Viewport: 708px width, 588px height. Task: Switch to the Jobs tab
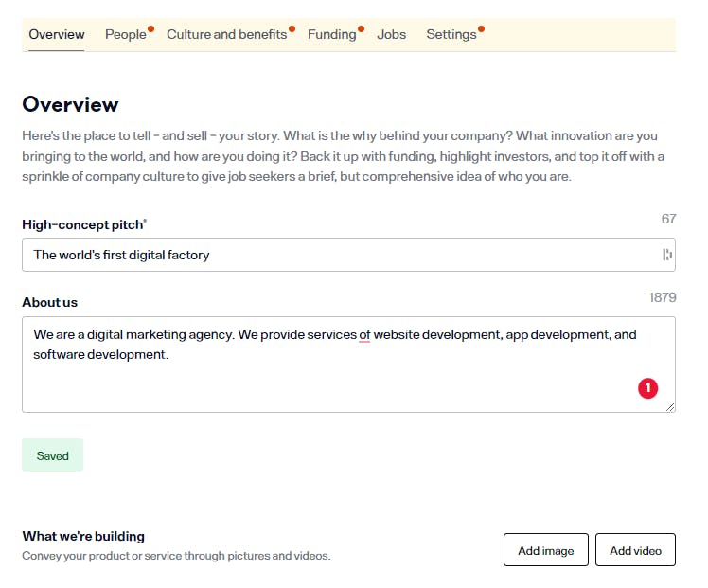pyautogui.click(x=391, y=34)
